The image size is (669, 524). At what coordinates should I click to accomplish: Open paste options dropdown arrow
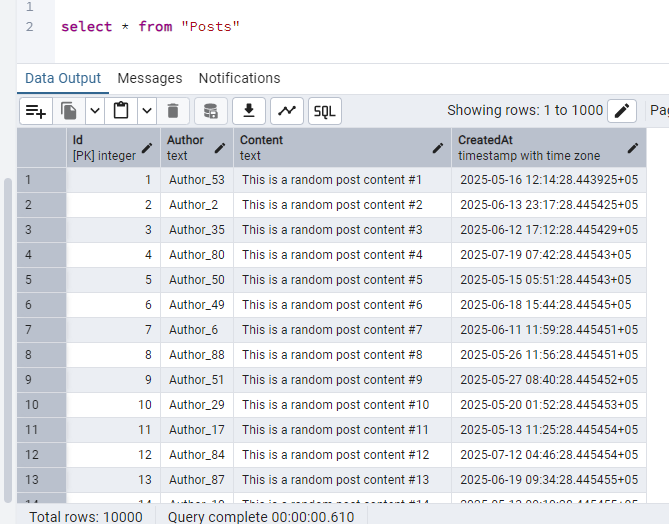click(147, 111)
